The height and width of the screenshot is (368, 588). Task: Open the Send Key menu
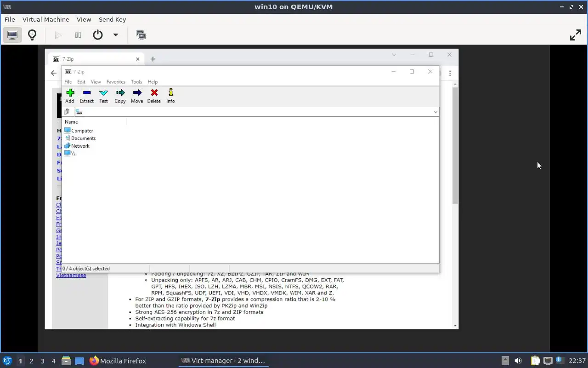pos(112,19)
